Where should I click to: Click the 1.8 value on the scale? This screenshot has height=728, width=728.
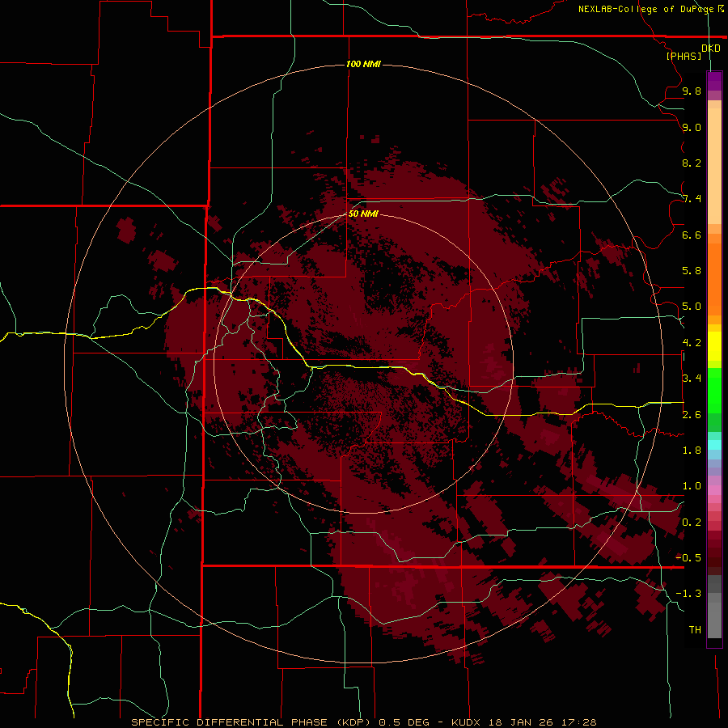(692, 451)
